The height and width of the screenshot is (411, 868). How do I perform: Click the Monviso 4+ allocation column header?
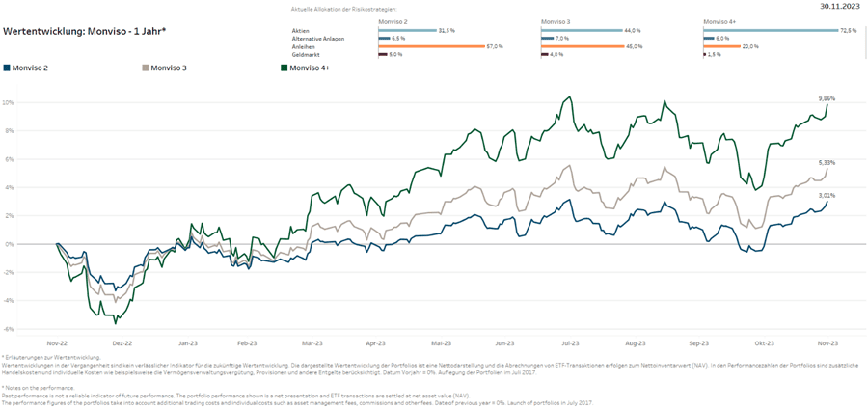[x=719, y=21]
